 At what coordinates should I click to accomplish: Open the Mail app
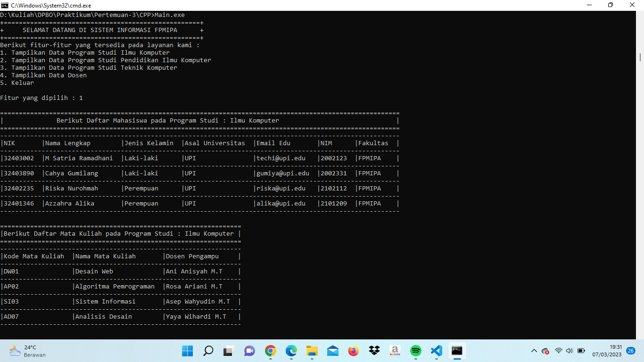(332, 351)
